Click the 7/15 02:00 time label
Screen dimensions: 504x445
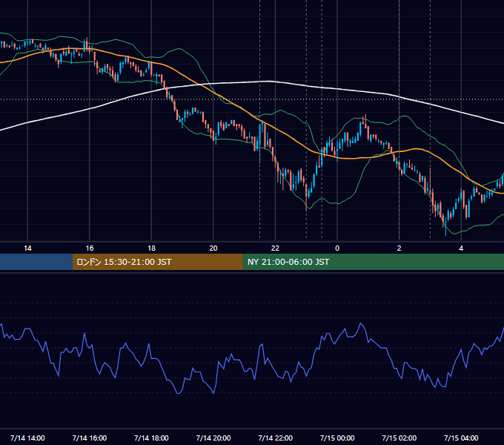tap(399, 438)
